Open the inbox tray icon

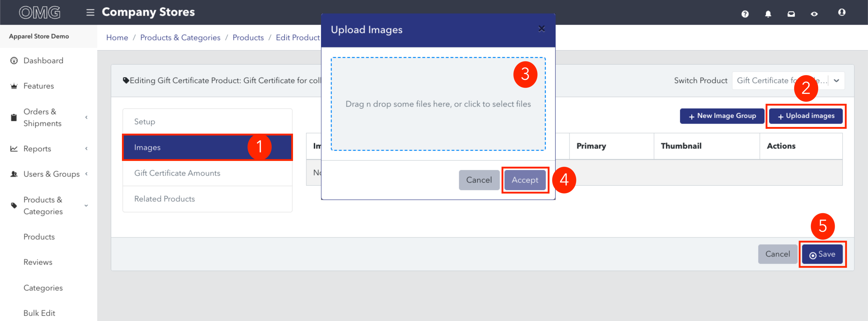[791, 14]
